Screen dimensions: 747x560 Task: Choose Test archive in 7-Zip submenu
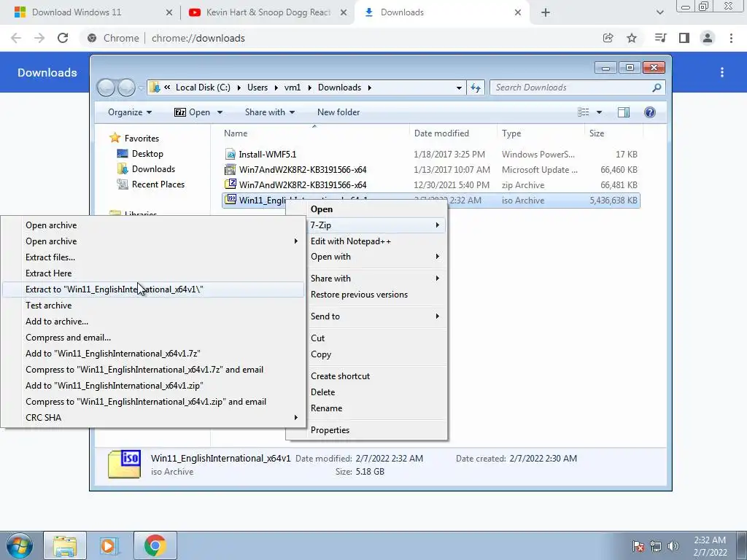click(x=153, y=306)
